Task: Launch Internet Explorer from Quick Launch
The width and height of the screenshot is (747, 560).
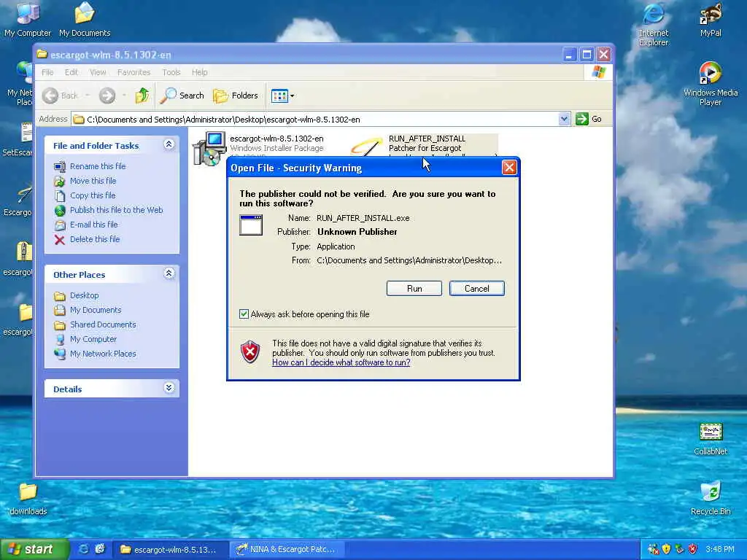Action: 83,550
